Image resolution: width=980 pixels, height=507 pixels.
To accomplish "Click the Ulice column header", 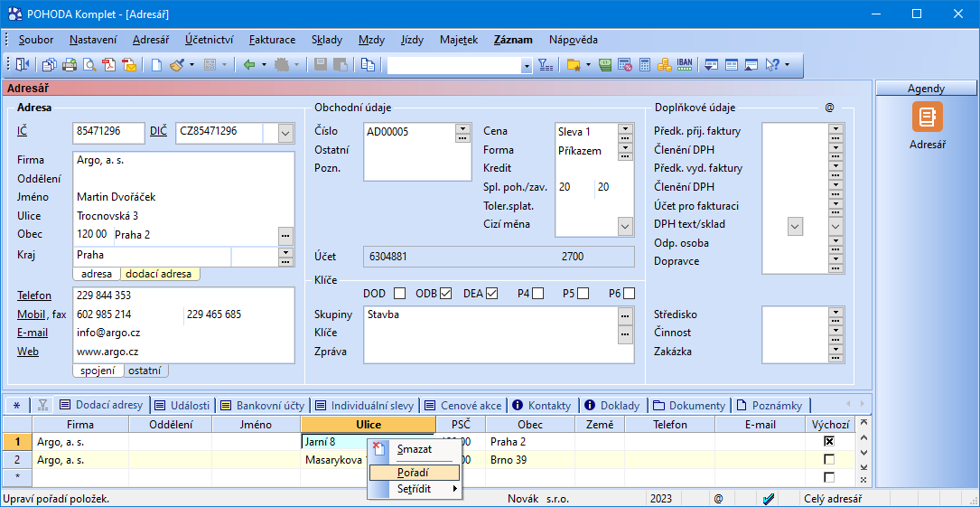I will click(x=369, y=425).
